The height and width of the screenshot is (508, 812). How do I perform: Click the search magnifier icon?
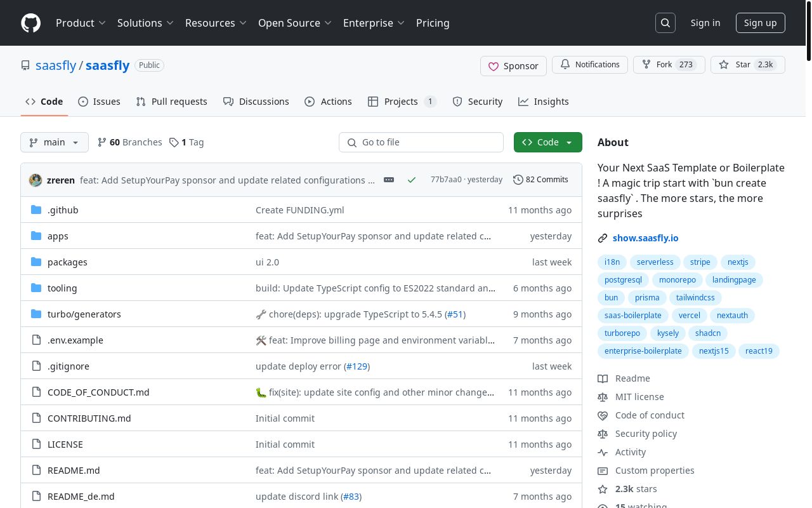(665, 23)
